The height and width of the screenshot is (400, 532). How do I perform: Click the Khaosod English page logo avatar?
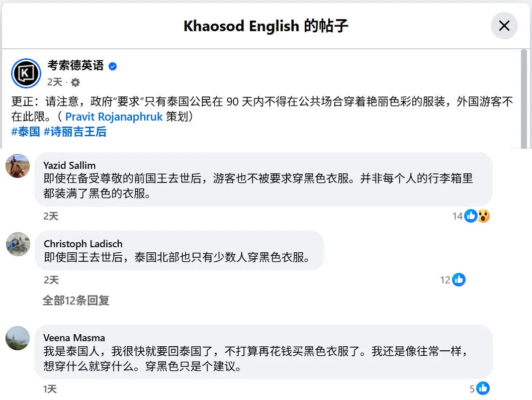tap(26, 73)
